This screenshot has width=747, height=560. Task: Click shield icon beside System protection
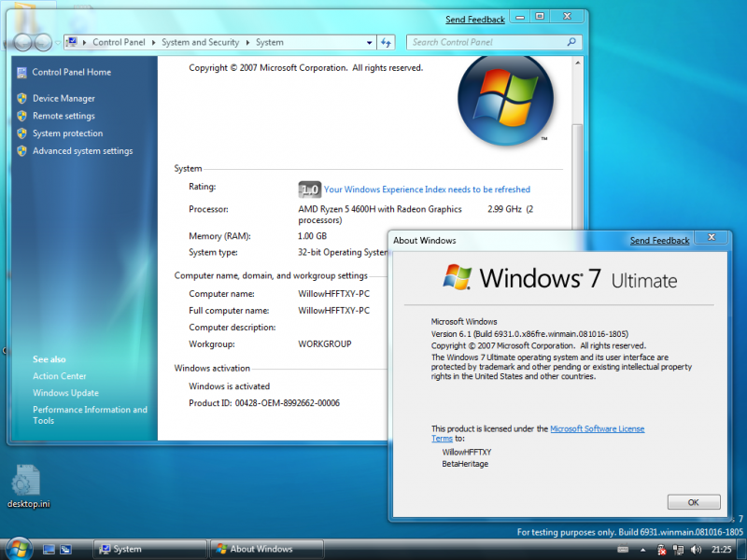point(21,133)
